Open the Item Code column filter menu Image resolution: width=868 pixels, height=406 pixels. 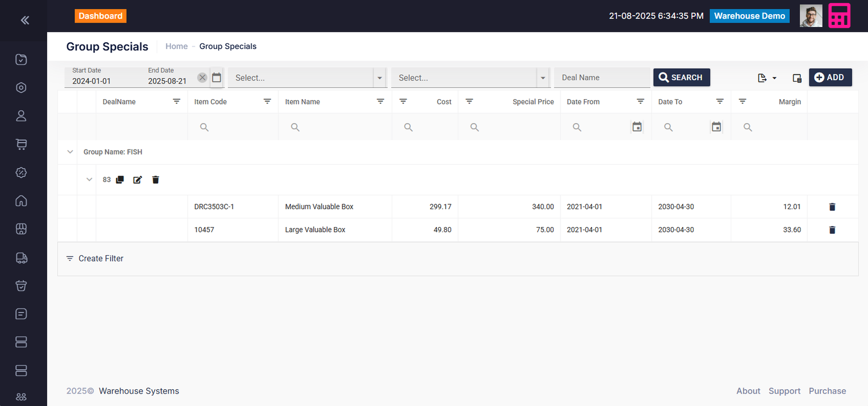267,101
